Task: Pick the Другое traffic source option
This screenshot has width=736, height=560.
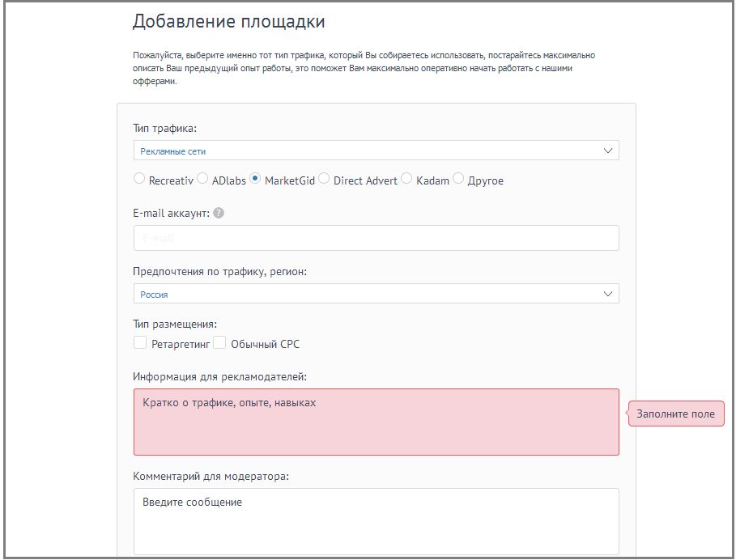Action: tap(457, 179)
